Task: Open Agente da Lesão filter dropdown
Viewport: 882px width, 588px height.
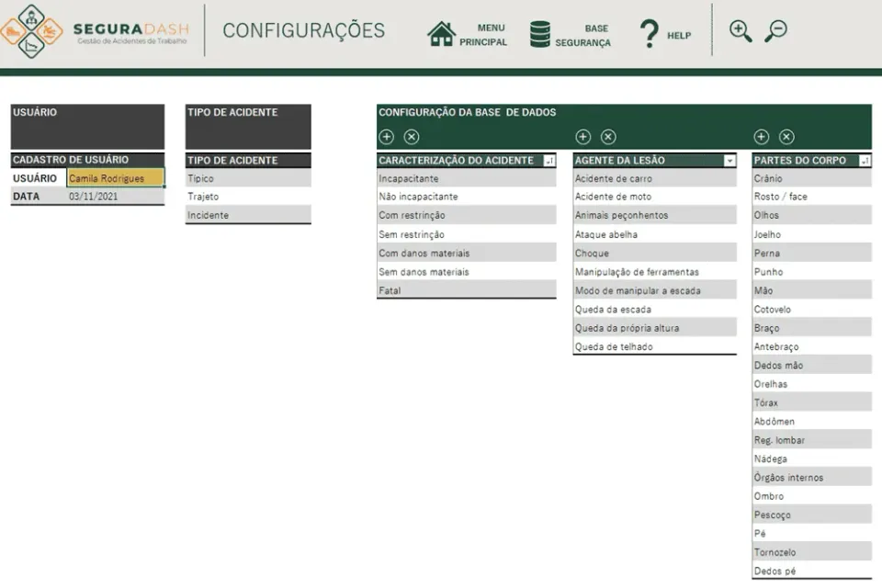Action: [x=729, y=161]
